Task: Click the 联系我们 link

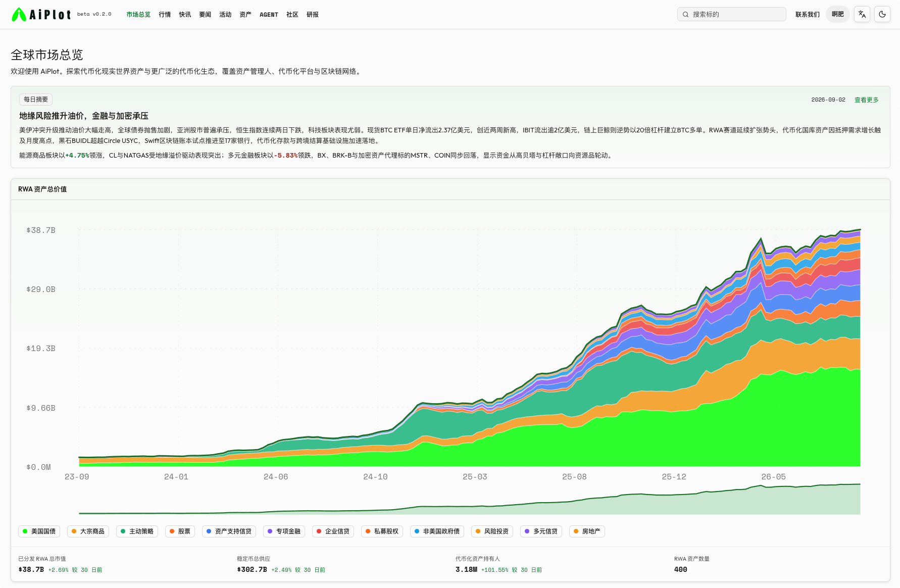Action: pos(808,15)
